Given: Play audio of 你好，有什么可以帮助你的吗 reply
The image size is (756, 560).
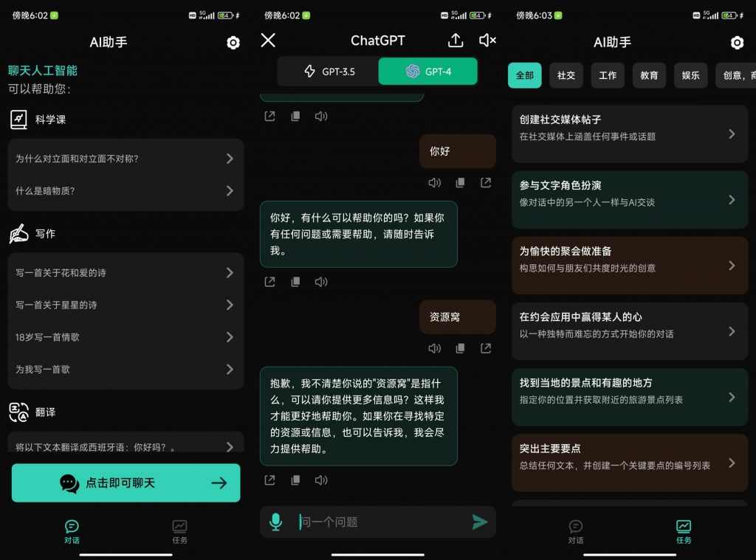Looking at the screenshot, I should point(321,282).
